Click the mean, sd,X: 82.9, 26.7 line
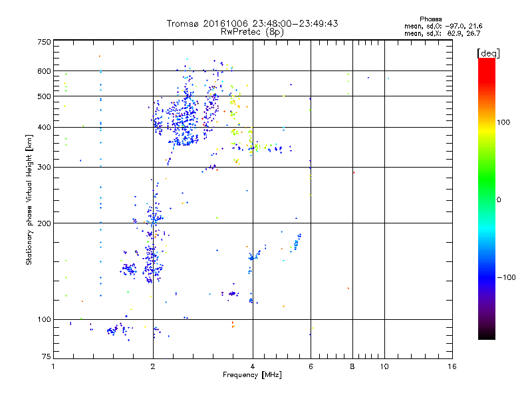This screenshot has width=532, height=399. point(442,33)
